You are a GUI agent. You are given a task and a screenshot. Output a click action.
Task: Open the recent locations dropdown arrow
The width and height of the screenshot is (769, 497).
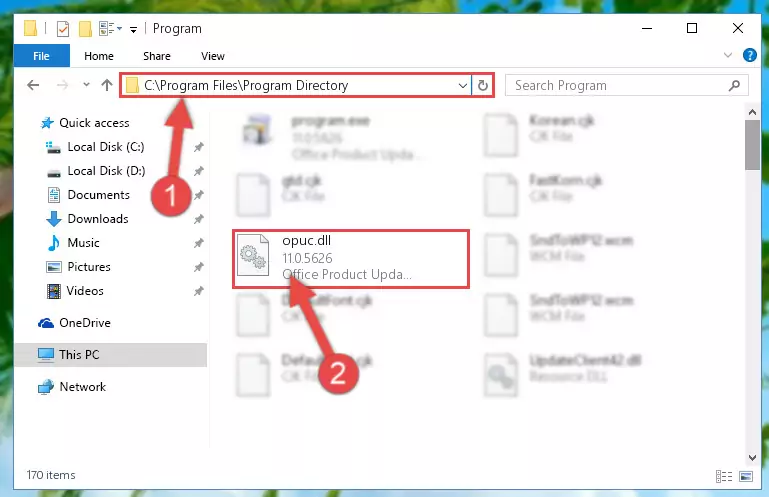point(86,85)
